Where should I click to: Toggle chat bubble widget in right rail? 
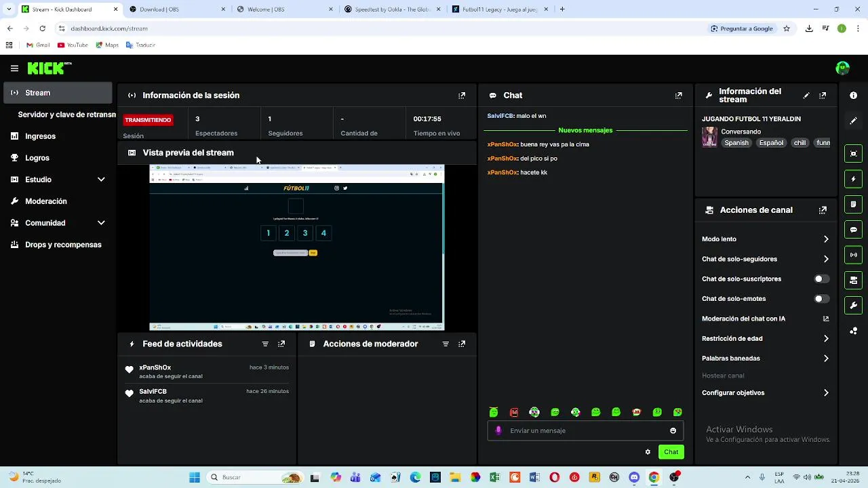854,230
